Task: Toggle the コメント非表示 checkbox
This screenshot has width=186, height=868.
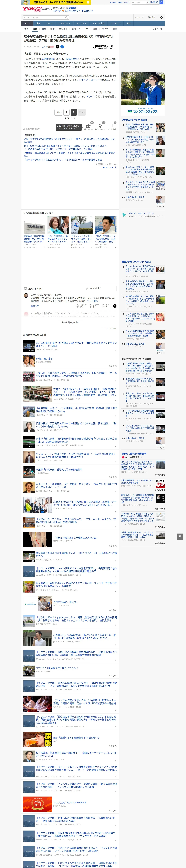Action: pos(102,328)
